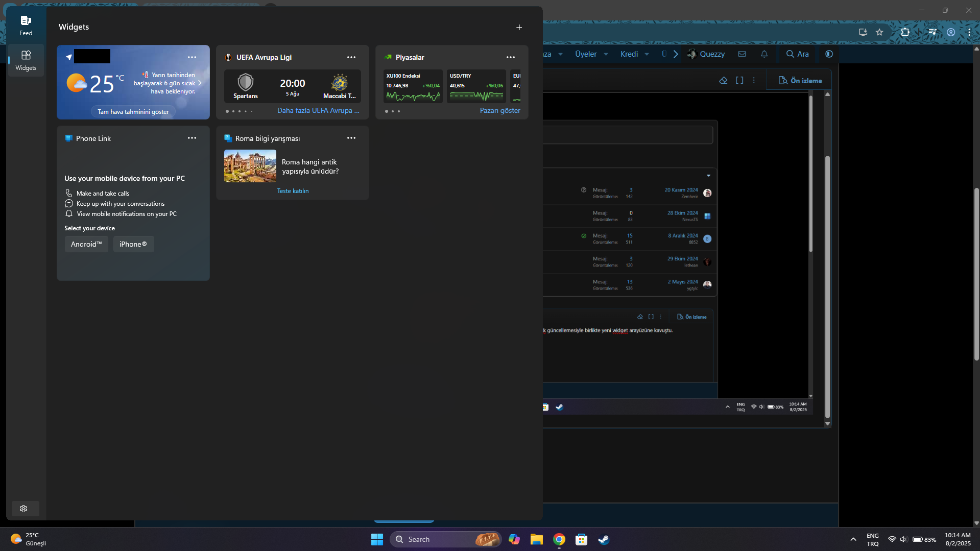The image size is (980, 551).
Task: Click the sunny weather icon in widget
Action: (77, 83)
